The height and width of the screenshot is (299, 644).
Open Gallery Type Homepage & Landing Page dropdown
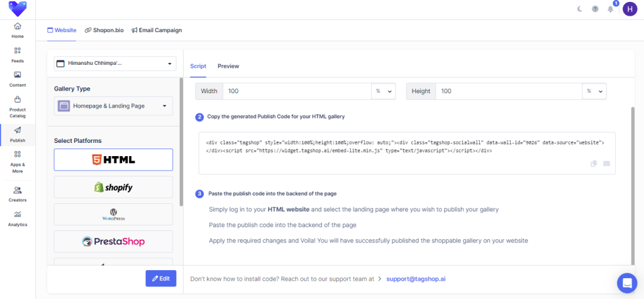coord(113,106)
